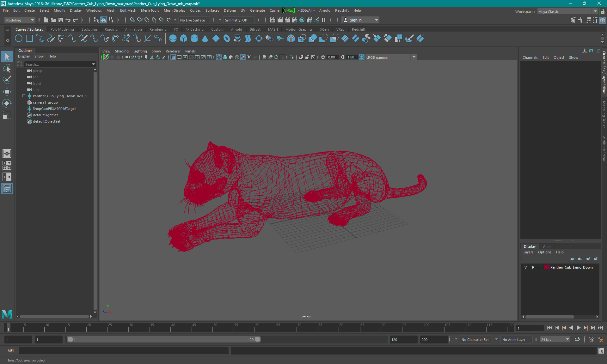Switch to the Poly Modeling shelf tab
Screen dimensions: 607x364
[x=62, y=29]
